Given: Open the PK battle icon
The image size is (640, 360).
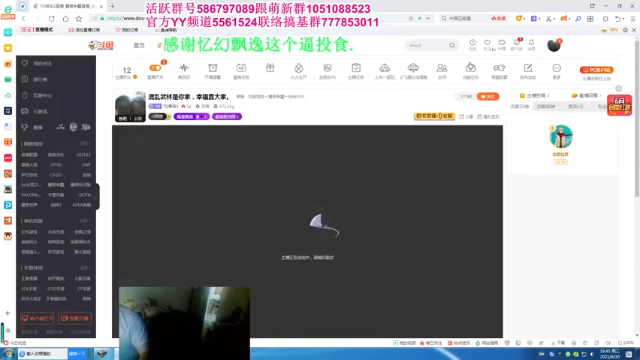Looking at the screenshot, I should point(327,68).
